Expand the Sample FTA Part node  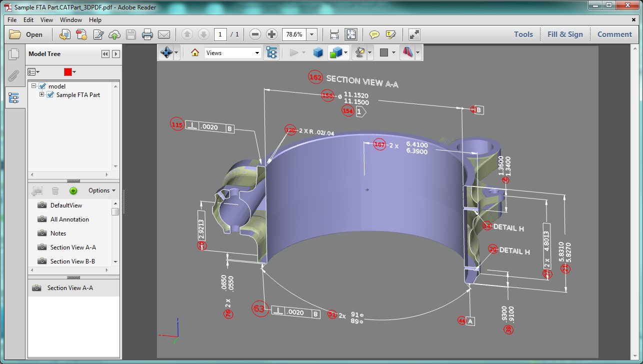tap(42, 94)
